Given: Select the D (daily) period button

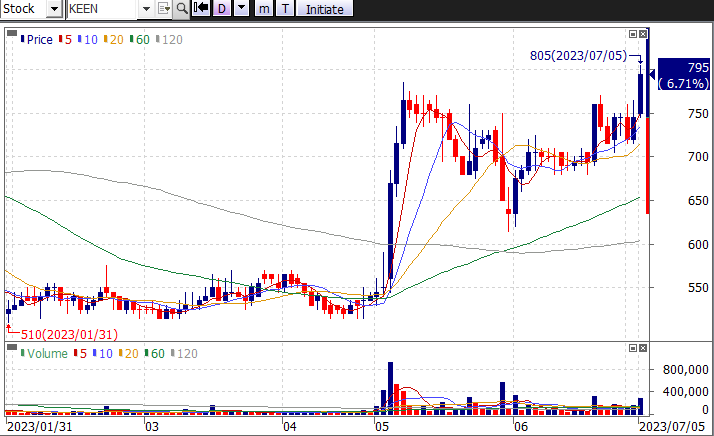Looking at the screenshot, I should click(222, 9).
